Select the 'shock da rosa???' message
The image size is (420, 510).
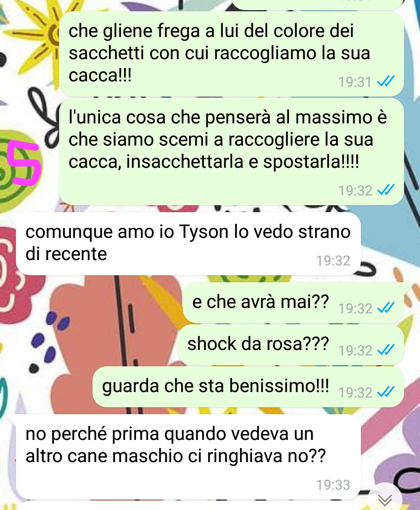[x=291, y=345]
